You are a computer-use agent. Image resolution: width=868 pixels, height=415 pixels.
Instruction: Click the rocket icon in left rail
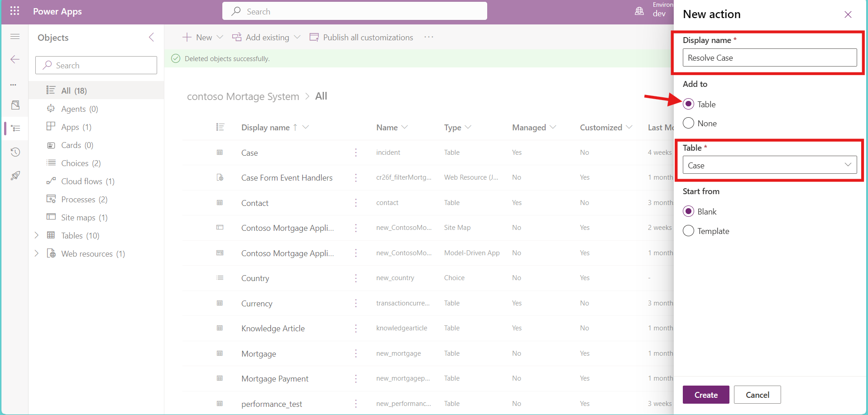tap(15, 176)
